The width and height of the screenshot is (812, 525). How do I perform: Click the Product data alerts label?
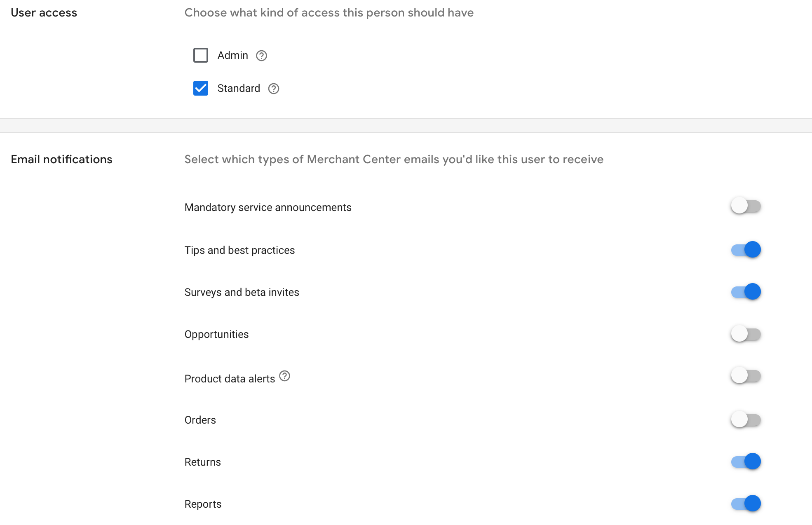pos(230,379)
